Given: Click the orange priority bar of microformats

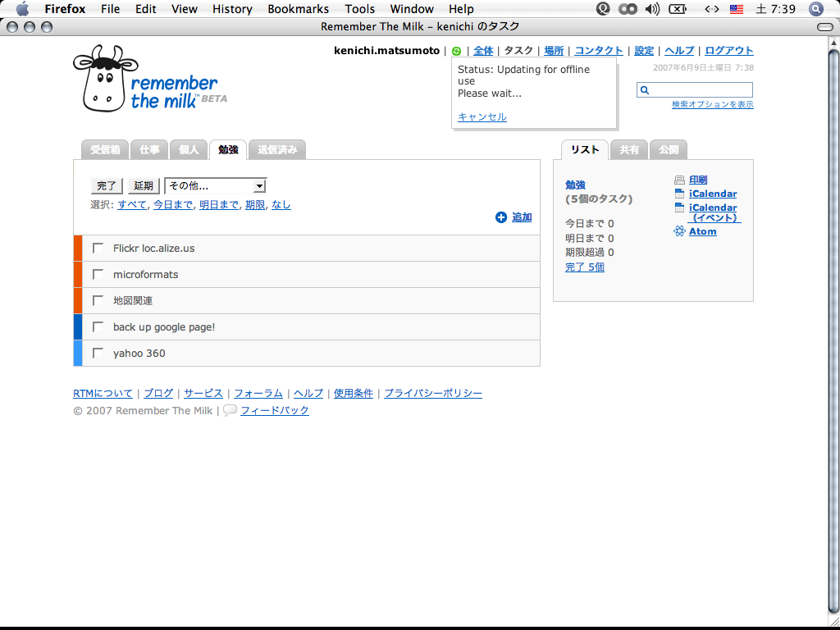Looking at the screenshot, I should click(x=78, y=274).
